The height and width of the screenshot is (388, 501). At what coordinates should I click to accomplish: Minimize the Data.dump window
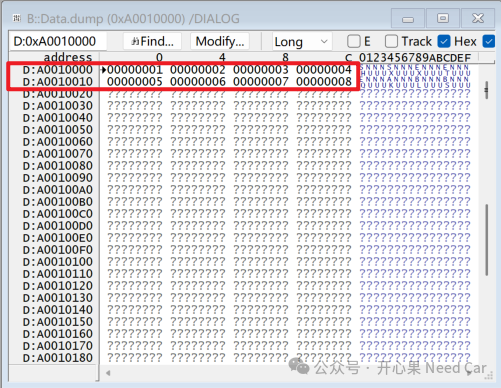(408, 18)
